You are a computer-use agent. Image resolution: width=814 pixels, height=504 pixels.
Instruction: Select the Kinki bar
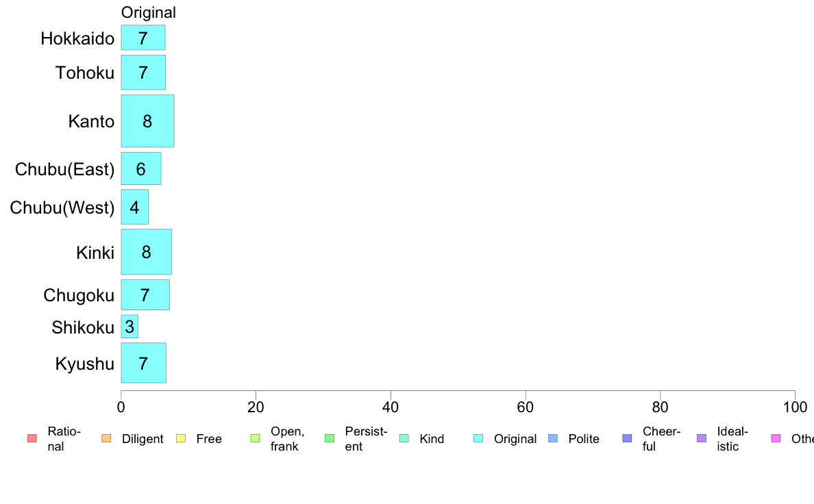[x=147, y=252]
